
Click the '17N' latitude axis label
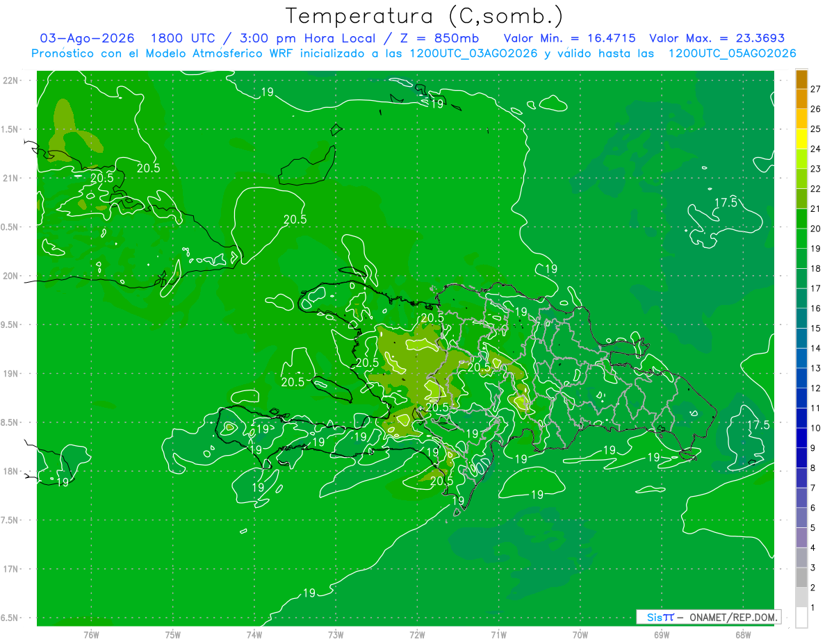tap(10, 569)
